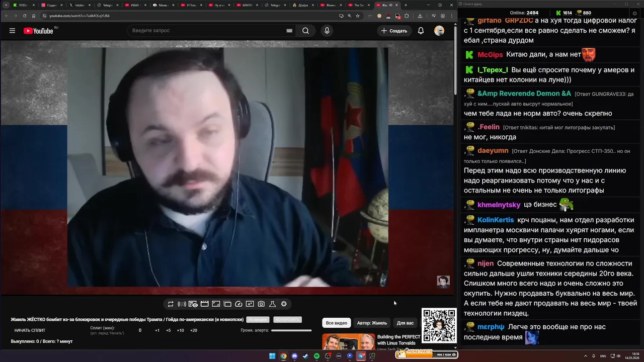Click the loop arrows icon in extension toolbar
This screenshot has height=362, width=644.
click(x=171, y=304)
